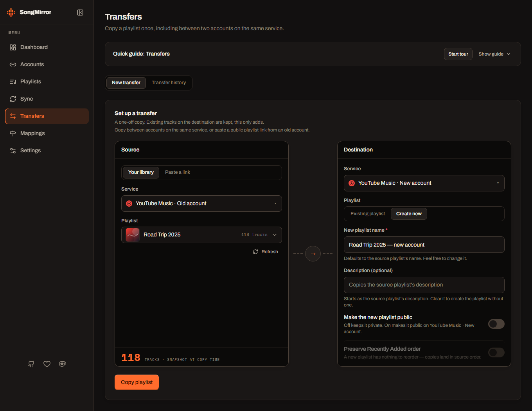Focus the New playlist name field
Image resolution: width=532 pixels, height=411 pixels.
tap(424, 245)
